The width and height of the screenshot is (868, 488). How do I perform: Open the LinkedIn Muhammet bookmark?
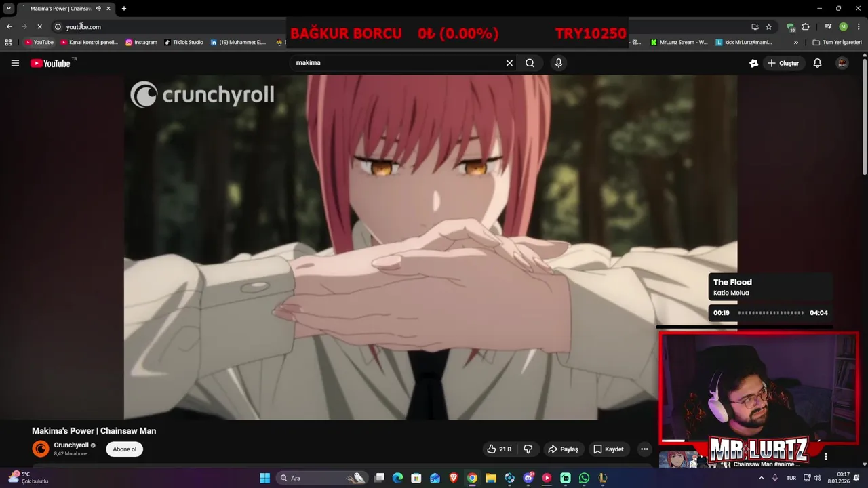click(238, 42)
